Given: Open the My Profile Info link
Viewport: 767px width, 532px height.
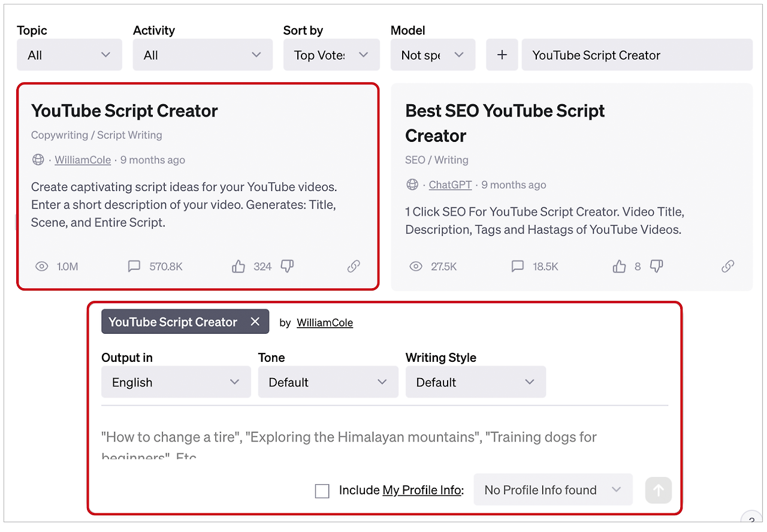Looking at the screenshot, I should (422, 490).
